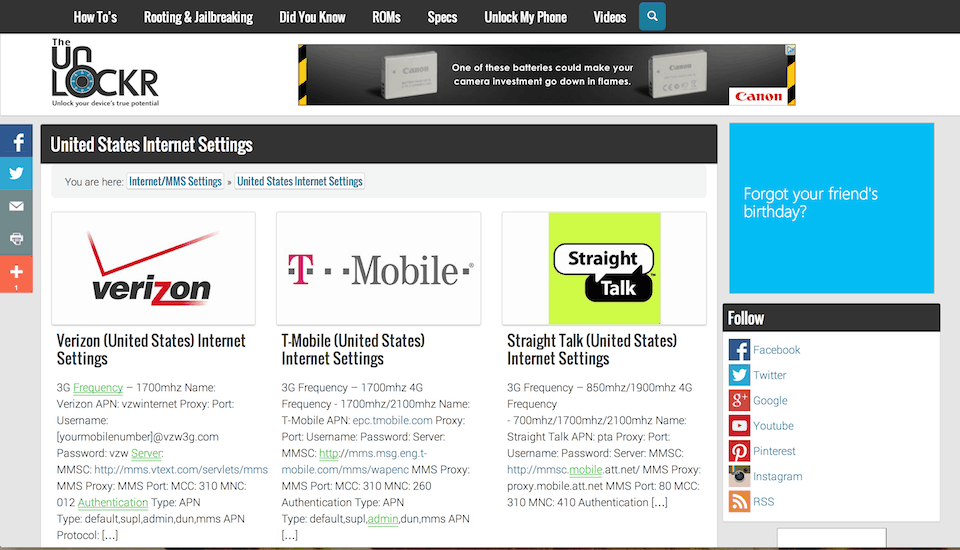
Task: Click the RSS feed icon in Follow panel
Action: [x=739, y=502]
